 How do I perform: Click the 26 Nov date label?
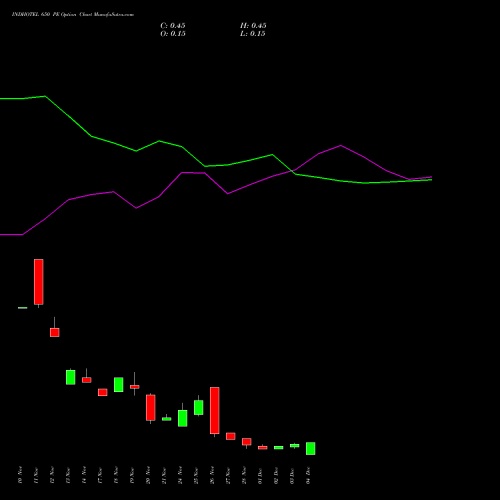(212, 475)
